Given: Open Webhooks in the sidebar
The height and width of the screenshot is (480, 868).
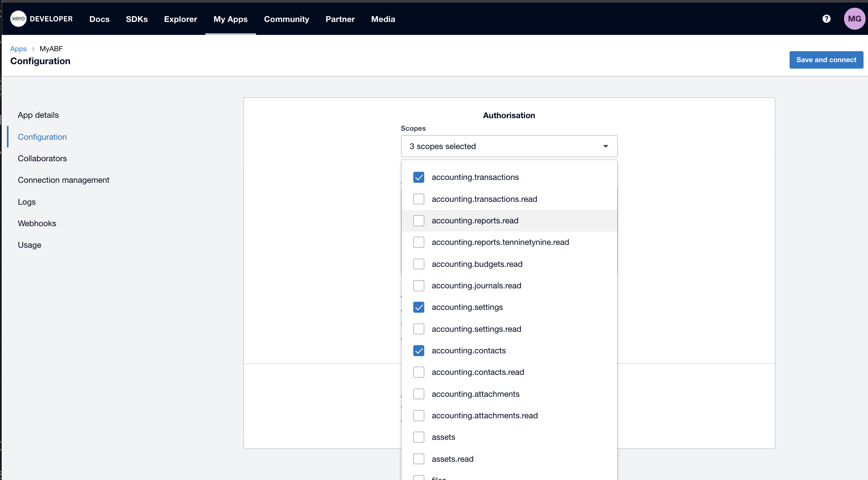Looking at the screenshot, I should tap(37, 223).
